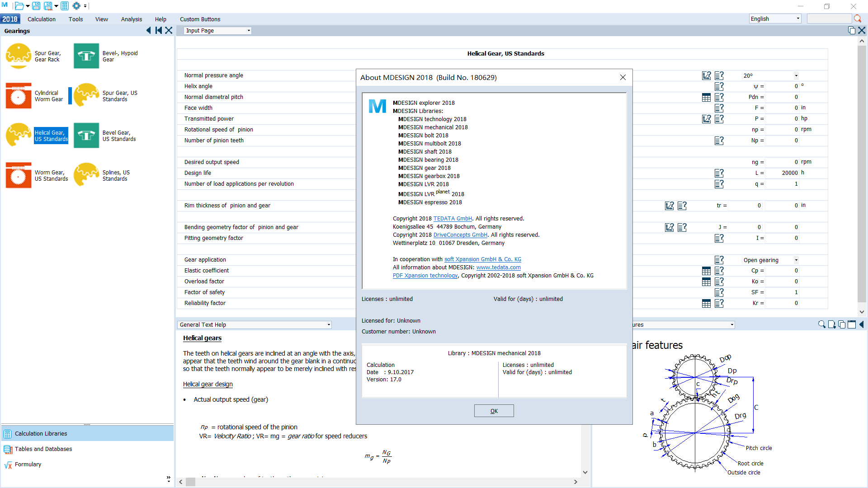Open quick access toolbar customize arrow

pos(85,6)
